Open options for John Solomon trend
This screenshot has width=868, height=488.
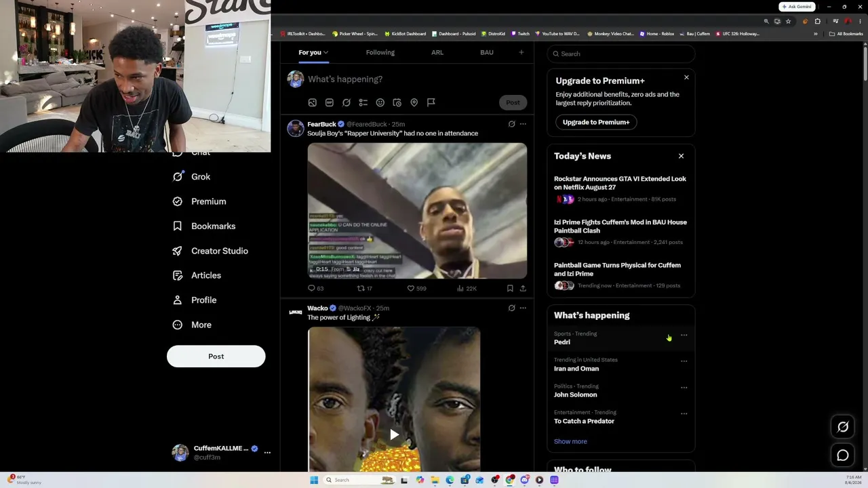click(x=684, y=388)
